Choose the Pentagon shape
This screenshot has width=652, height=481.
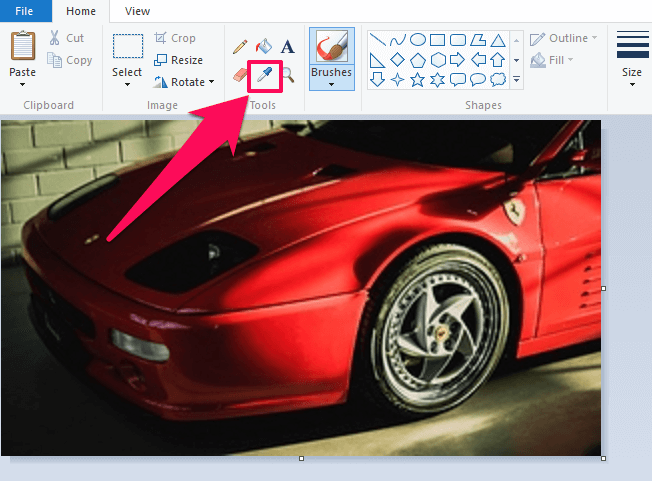pos(417,60)
